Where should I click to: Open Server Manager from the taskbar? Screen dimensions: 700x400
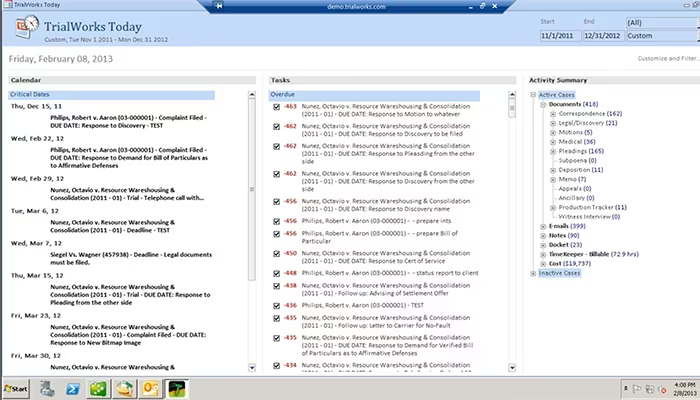point(47,389)
